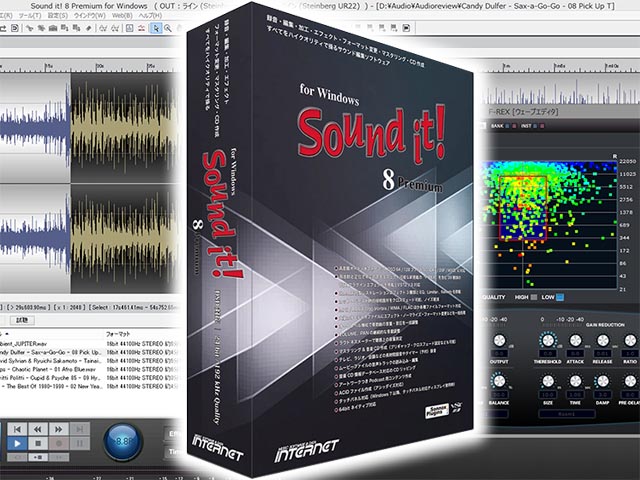This screenshot has width=640, height=480.
Task: Click the OUTPUT value field
Action: (499, 353)
